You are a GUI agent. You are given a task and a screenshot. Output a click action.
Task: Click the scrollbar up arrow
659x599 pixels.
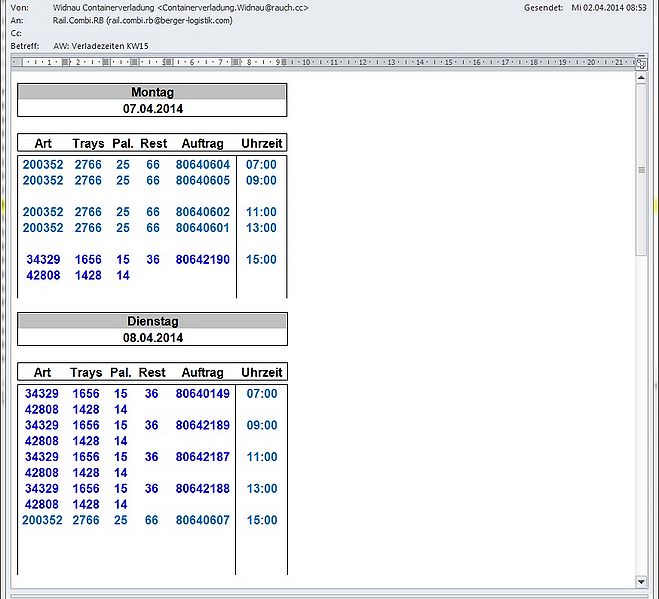click(641, 78)
